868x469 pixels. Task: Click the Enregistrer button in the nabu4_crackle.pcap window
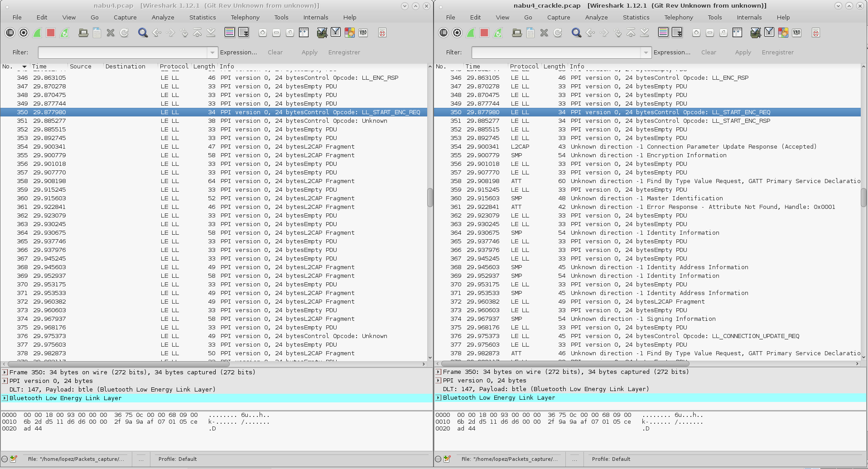(x=777, y=53)
